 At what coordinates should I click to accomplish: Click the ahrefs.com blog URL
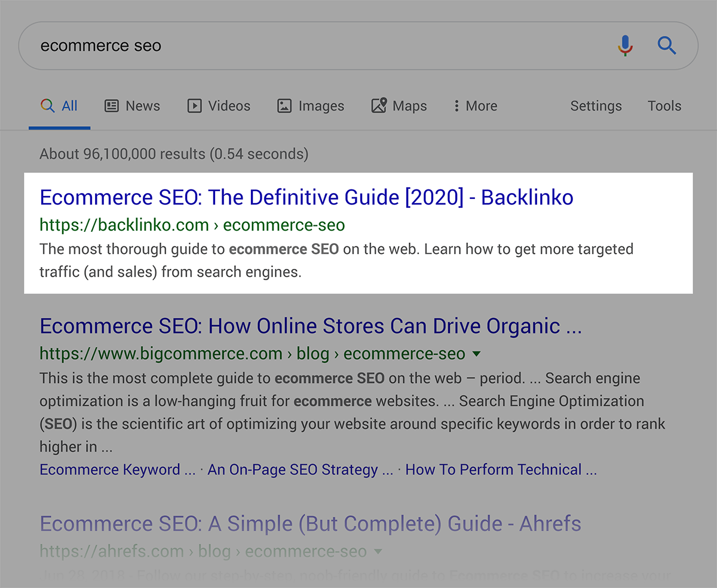(203, 551)
